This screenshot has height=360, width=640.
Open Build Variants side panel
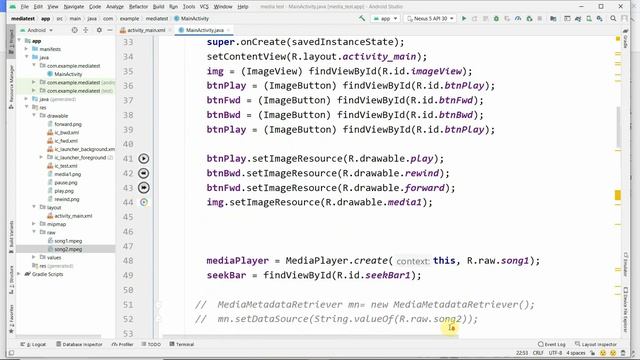pos(11,238)
